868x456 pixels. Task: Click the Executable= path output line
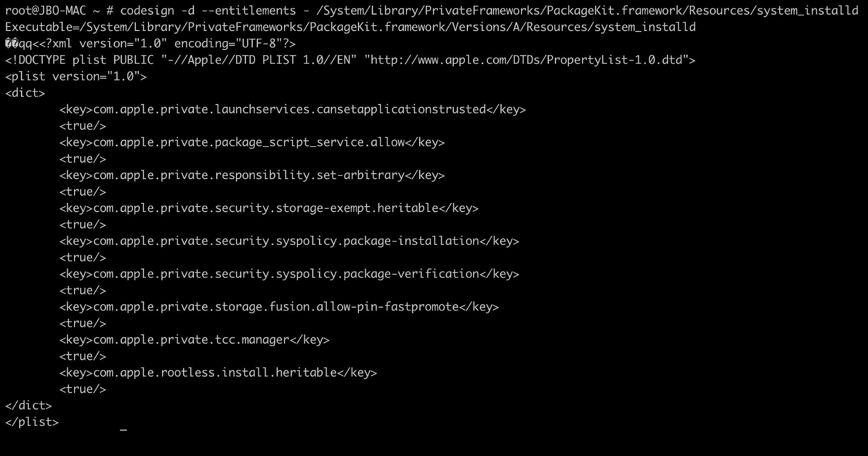click(x=350, y=27)
